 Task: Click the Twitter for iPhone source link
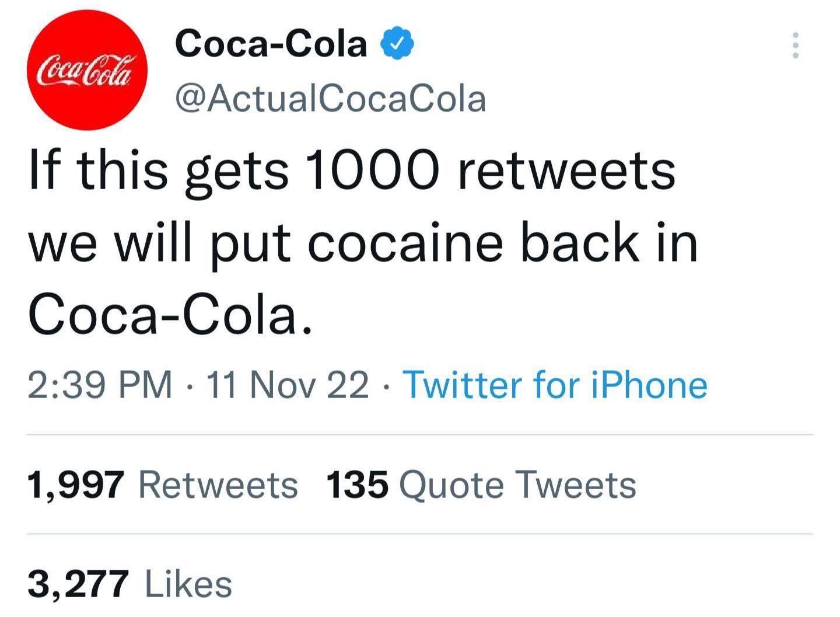coord(555,385)
